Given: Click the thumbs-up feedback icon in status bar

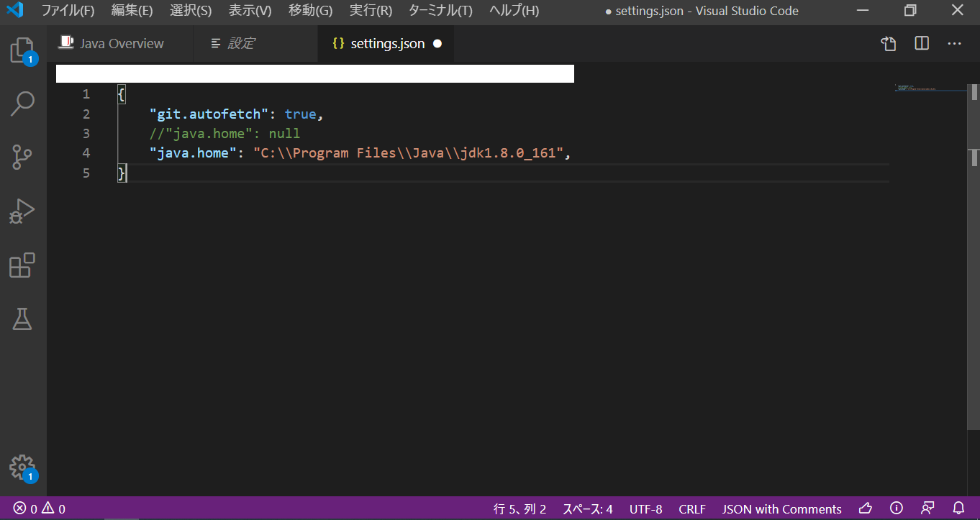Looking at the screenshot, I should pyautogui.click(x=866, y=509).
